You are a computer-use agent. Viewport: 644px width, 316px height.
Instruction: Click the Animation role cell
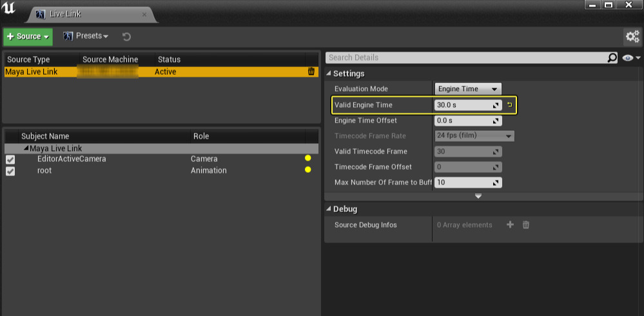pos(209,170)
